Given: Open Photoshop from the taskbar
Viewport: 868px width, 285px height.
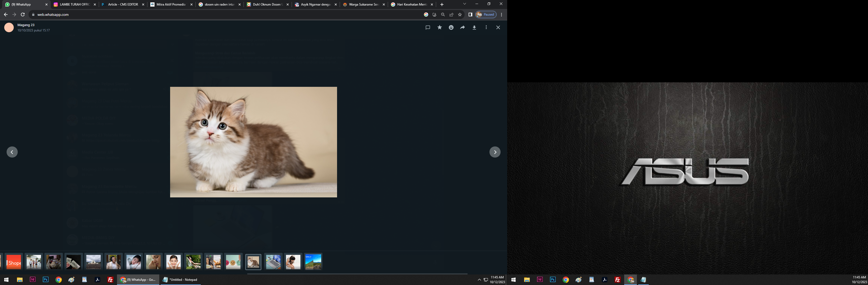Looking at the screenshot, I should [x=45, y=280].
